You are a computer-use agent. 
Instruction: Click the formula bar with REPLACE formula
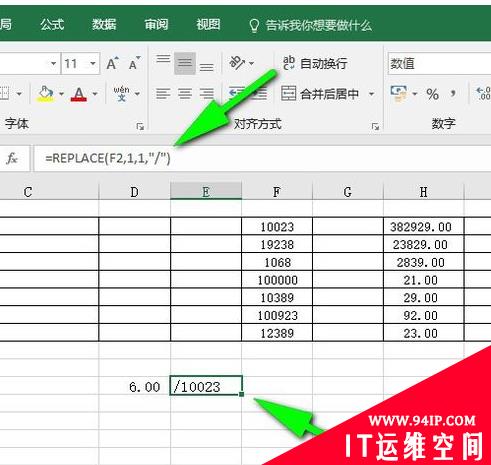point(262,158)
